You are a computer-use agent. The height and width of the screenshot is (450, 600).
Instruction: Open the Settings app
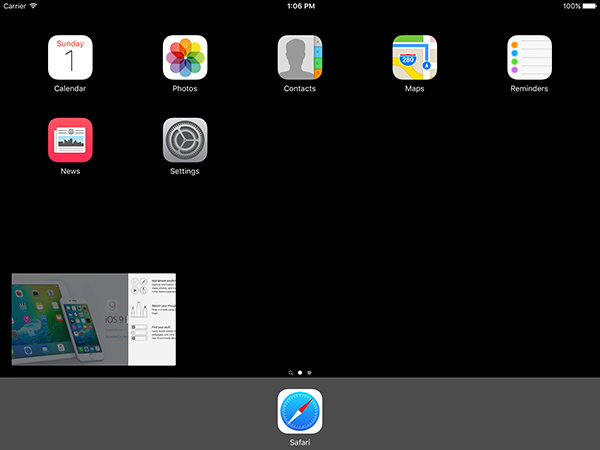(185, 140)
